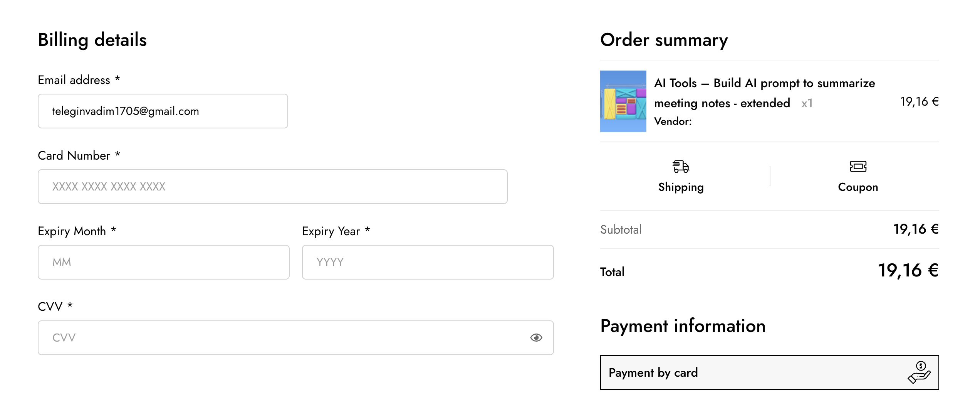Click the product line price 19,16 €
The height and width of the screenshot is (401, 980).
click(919, 102)
